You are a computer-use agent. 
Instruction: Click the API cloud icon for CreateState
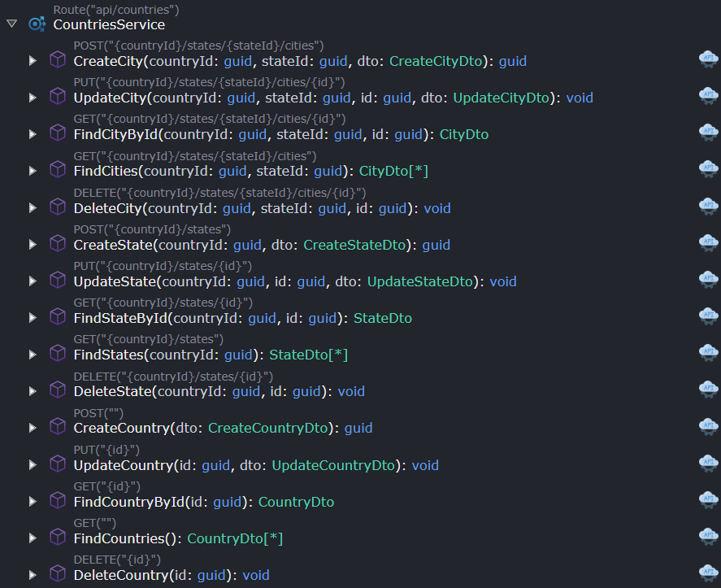point(708,242)
